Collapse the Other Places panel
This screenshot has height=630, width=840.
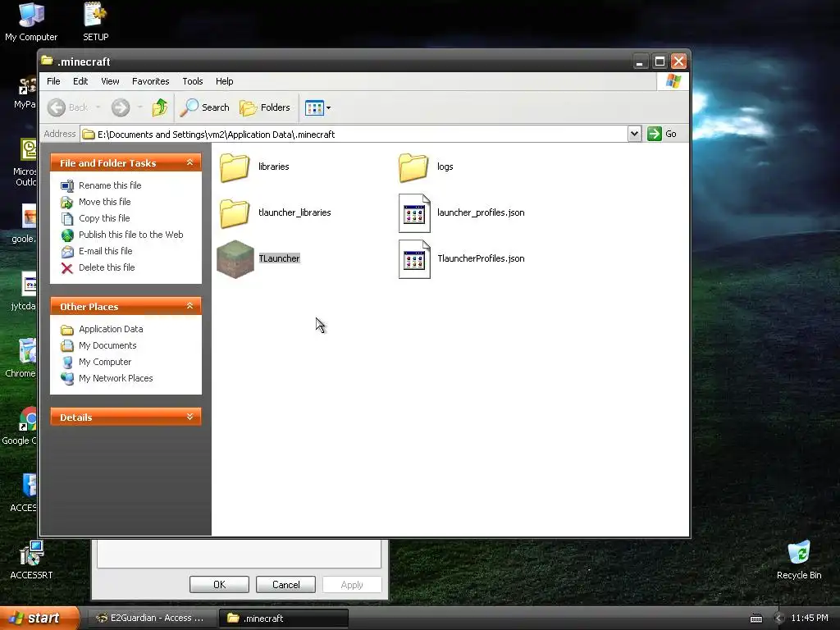pos(189,306)
